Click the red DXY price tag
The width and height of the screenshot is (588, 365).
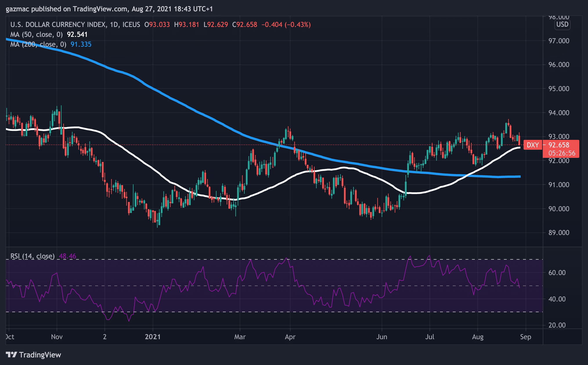[533, 145]
